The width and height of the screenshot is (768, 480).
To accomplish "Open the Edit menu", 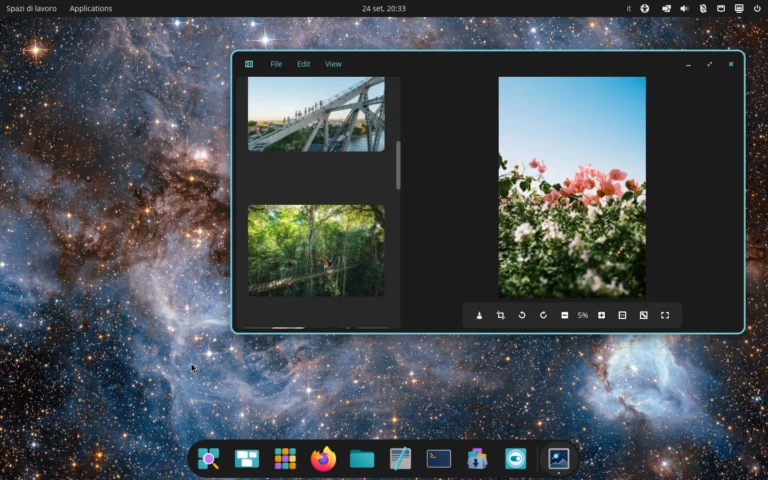I will tap(304, 64).
